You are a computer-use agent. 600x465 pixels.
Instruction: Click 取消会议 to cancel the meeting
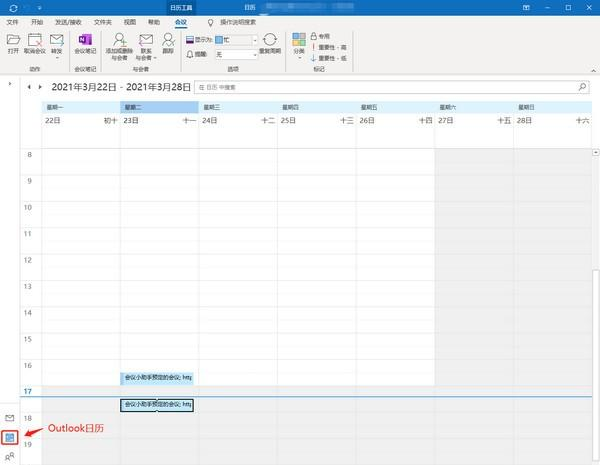(35, 41)
